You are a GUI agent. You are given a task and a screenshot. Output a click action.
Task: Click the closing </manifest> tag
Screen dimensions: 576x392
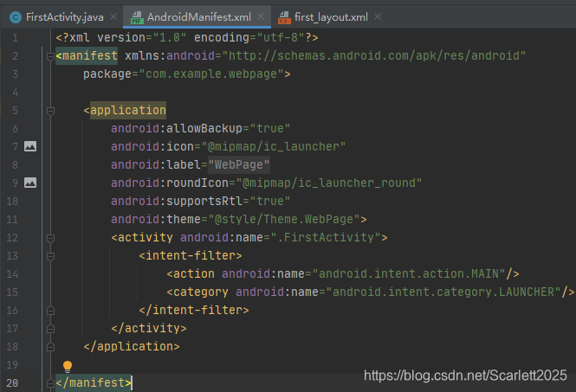tap(94, 382)
